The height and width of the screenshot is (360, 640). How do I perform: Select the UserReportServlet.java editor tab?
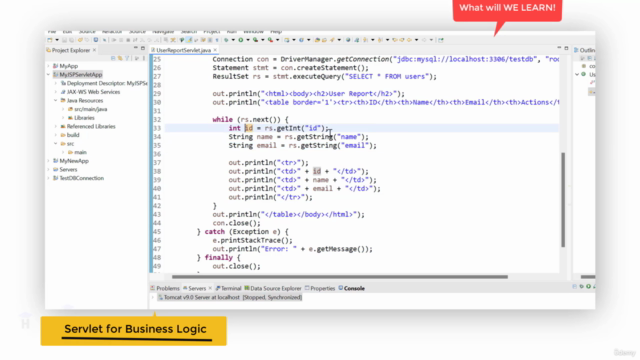click(x=183, y=50)
